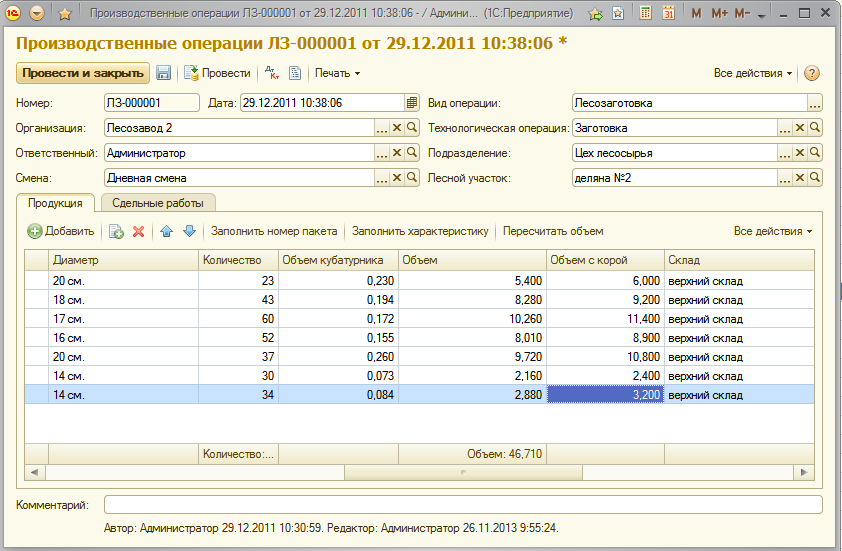The width and height of the screenshot is (842, 551).
Task: Expand the Печать dropdown menu
Action: (337, 73)
